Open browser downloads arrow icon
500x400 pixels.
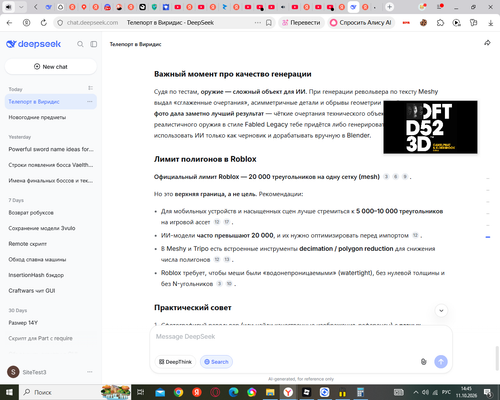490,23
